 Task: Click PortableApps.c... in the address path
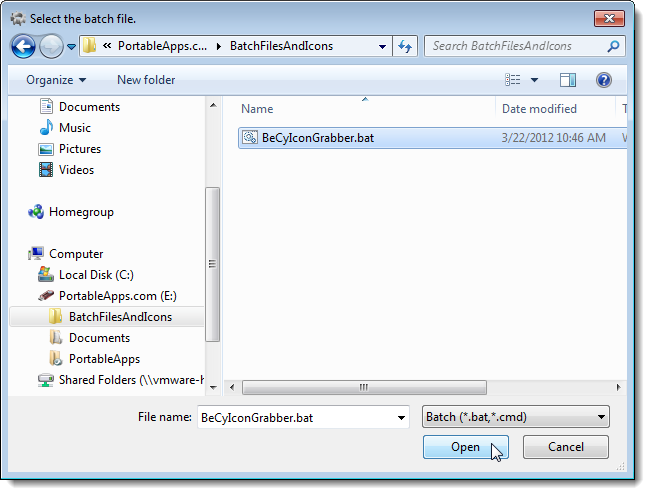point(162,46)
